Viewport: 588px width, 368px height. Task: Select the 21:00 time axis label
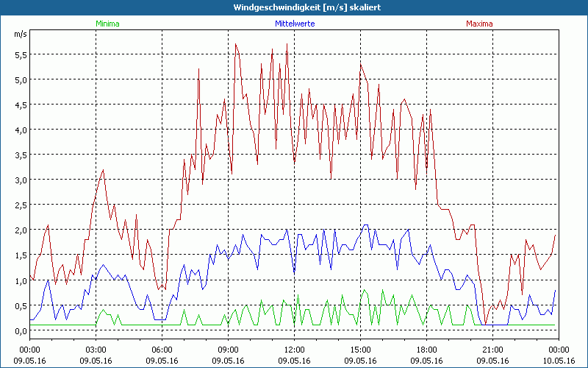coord(492,350)
